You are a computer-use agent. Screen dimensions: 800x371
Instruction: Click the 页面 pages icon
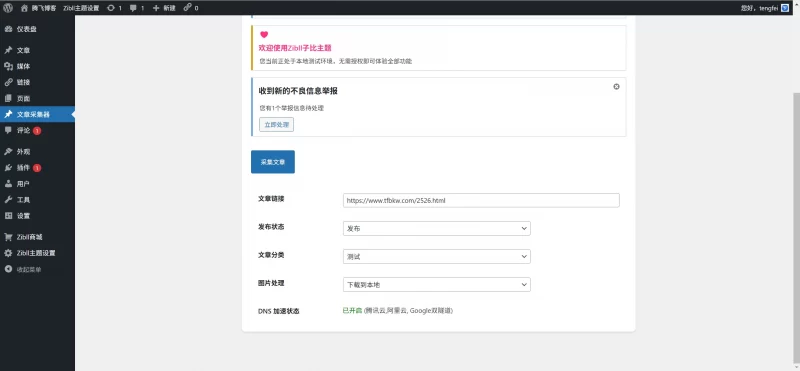tap(8, 98)
